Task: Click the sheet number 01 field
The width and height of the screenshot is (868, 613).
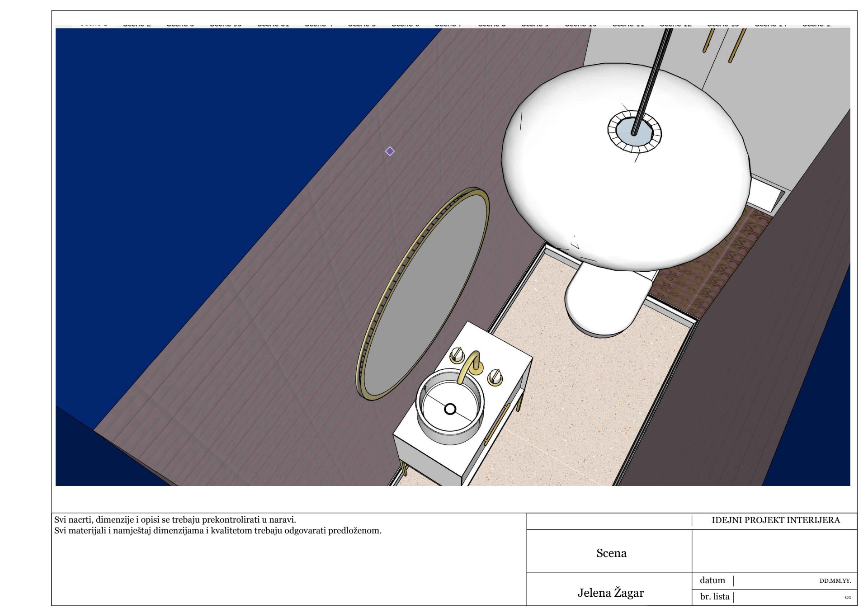Action: pos(848,597)
